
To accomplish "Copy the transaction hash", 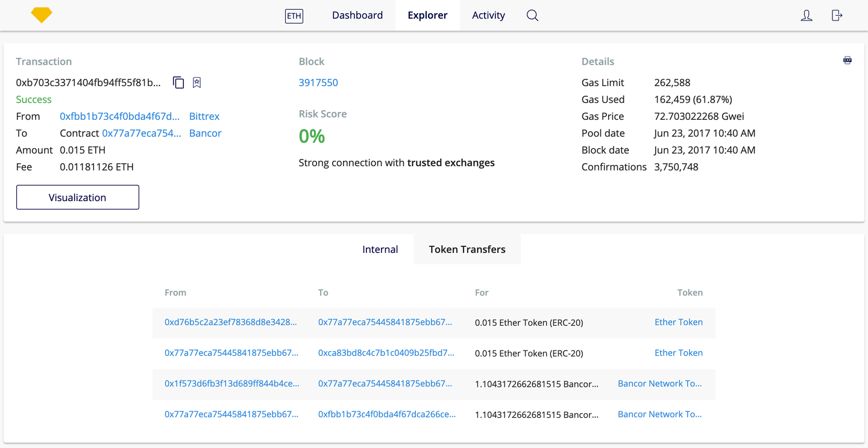I will point(178,82).
